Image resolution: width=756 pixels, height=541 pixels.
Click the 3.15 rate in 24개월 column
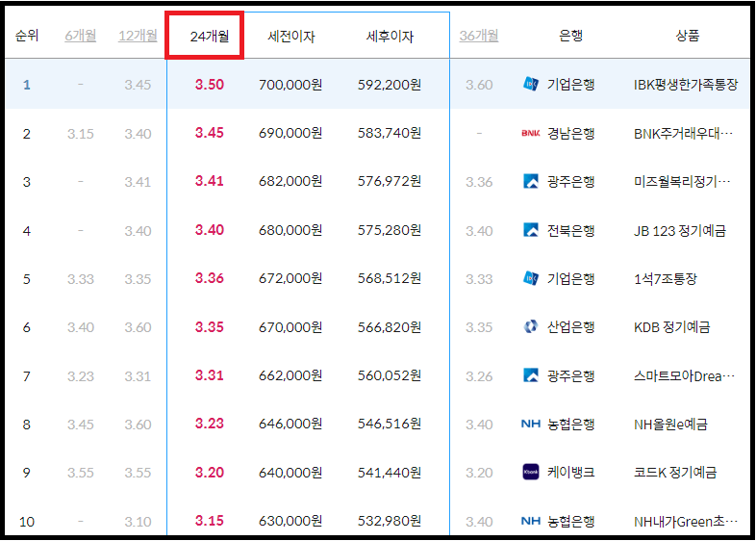coord(210,521)
